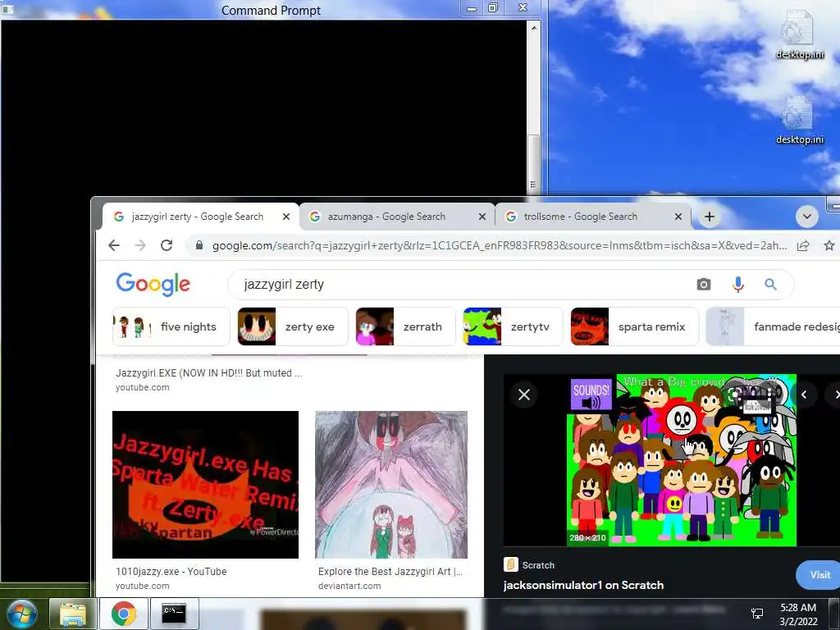
Task: Reload the Google search page
Action: pyautogui.click(x=167, y=245)
